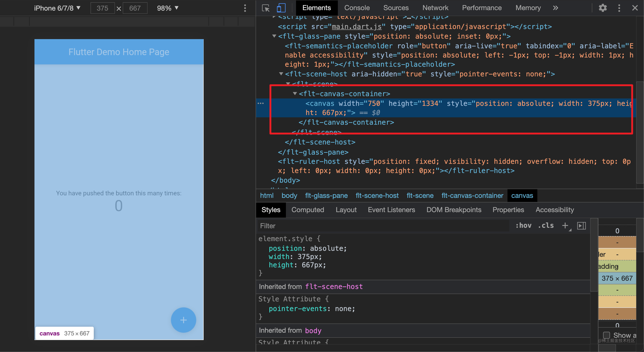Select html in the breadcrumb
This screenshot has height=352, width=644.
267,195
